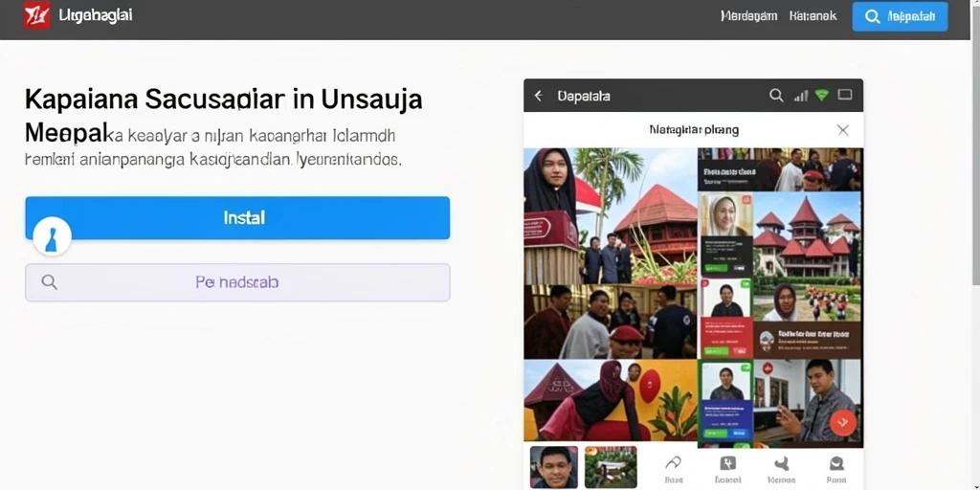Tap the rectangle icon right of the wifi icon

click(845, 95)
